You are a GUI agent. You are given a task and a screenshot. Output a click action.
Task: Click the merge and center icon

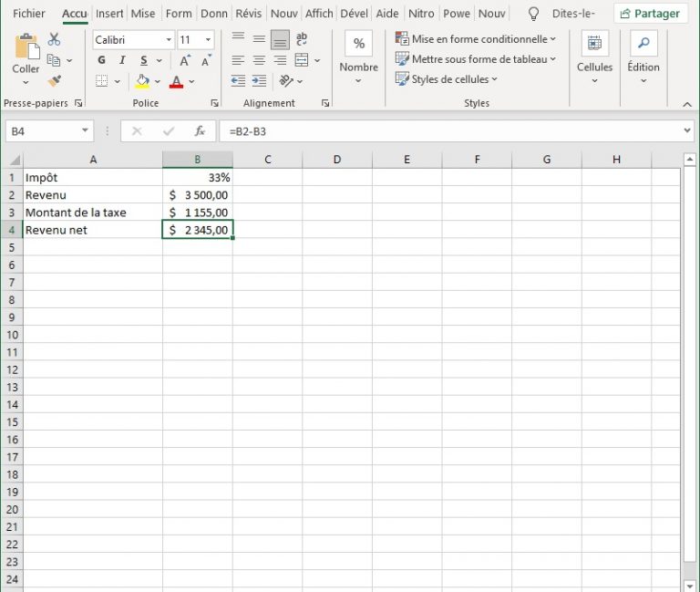[302, 60]
